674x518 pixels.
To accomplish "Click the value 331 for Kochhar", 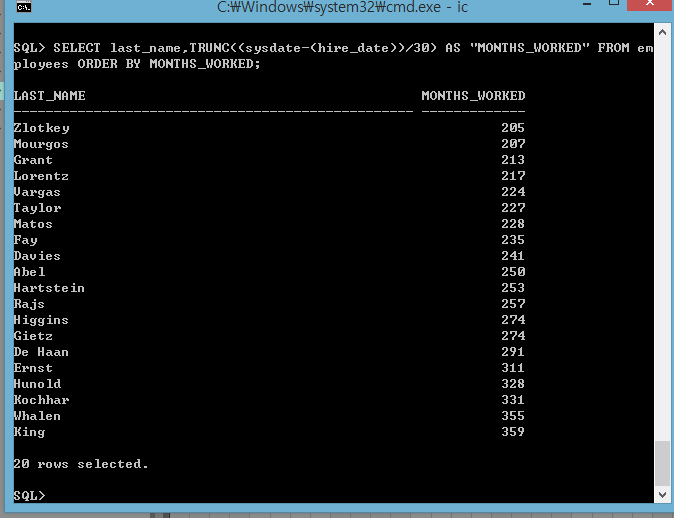I will click(x=513, y=400).
